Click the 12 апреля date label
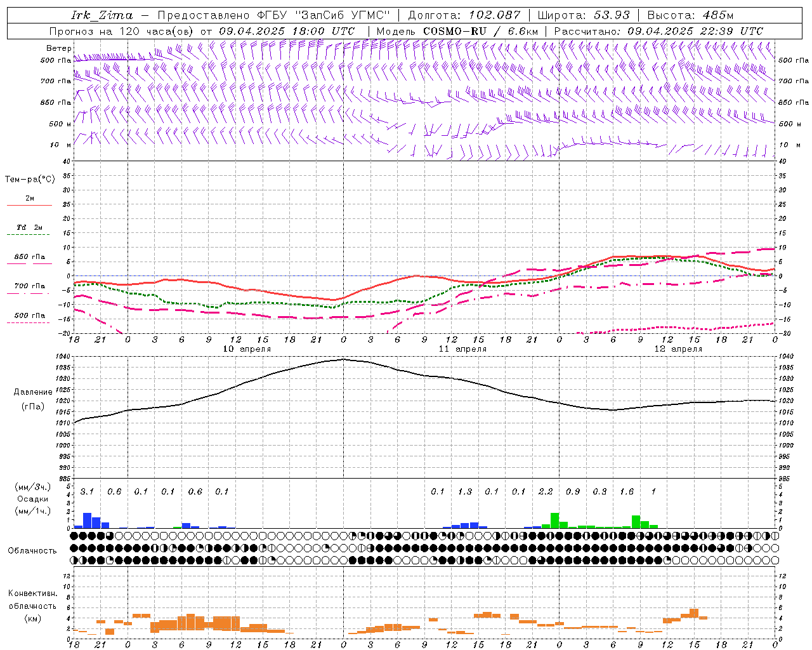 click(x=678, y=349)
